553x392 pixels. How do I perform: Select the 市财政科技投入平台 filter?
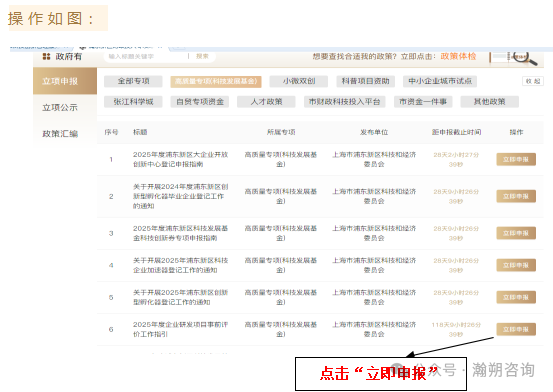(345, 102)
